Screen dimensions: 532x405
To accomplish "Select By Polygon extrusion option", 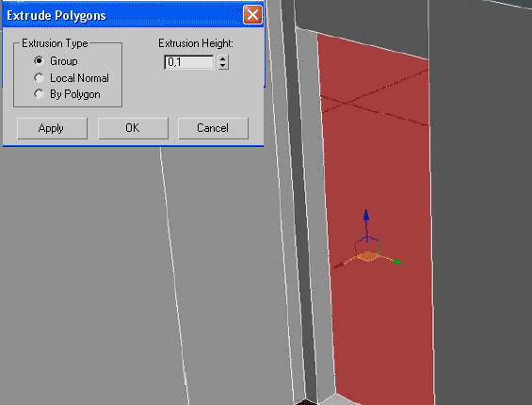I will (39, 93).
